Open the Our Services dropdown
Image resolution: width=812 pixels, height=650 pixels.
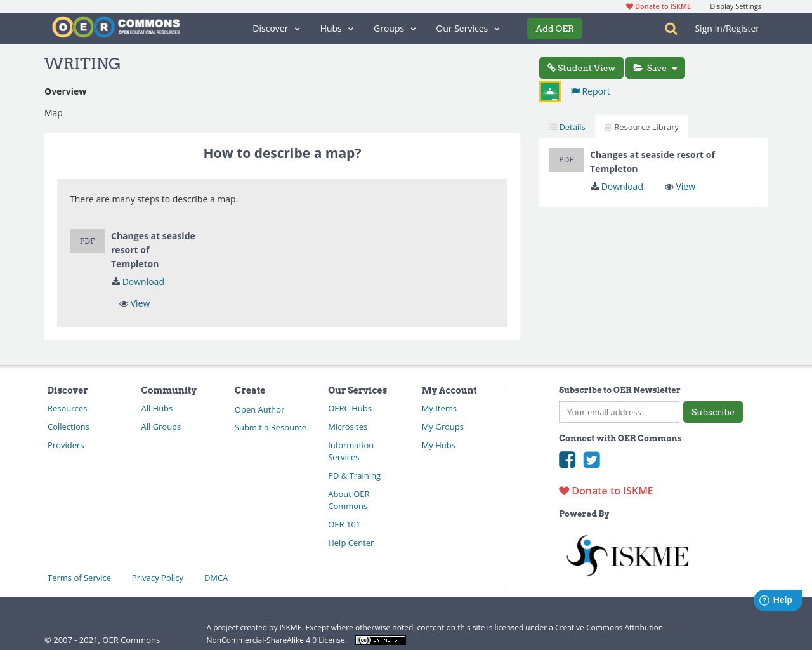[467, 28]
